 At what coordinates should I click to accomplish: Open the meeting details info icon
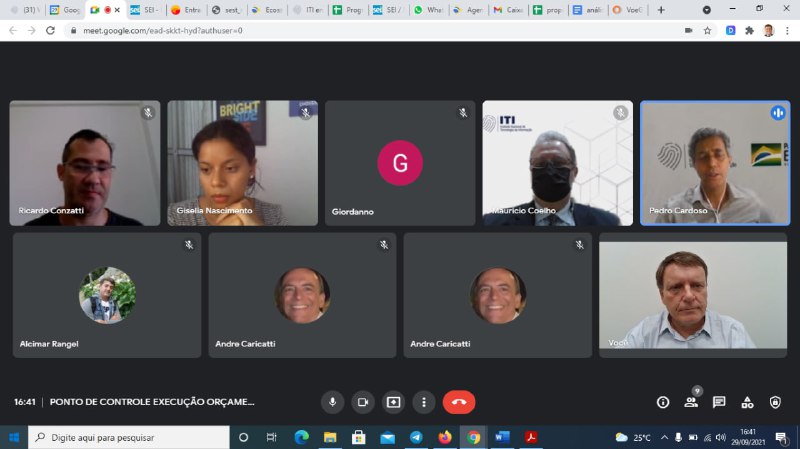click(x=663, y=402)
